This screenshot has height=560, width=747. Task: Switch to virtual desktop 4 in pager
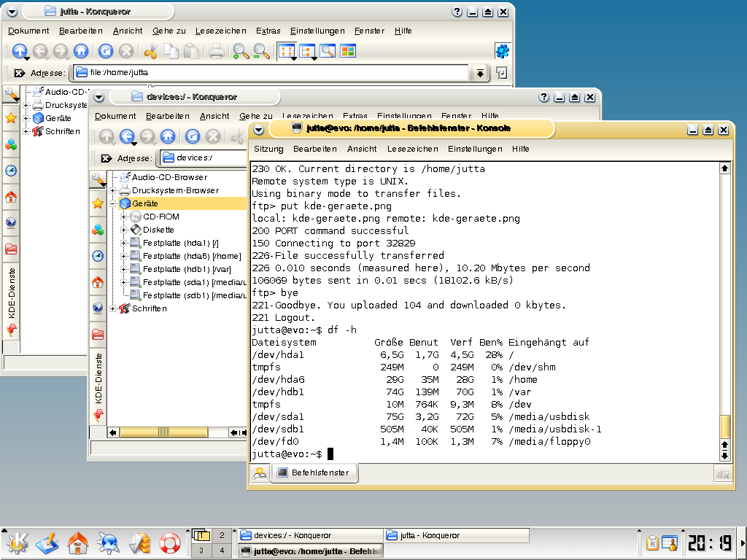click(222, 551)
